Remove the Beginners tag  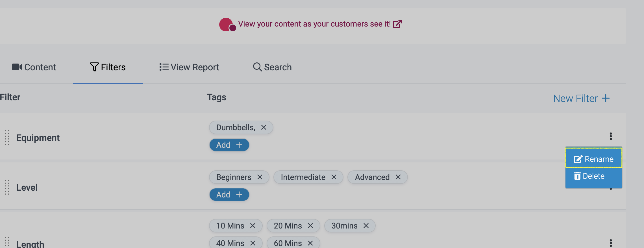(260, 177)
